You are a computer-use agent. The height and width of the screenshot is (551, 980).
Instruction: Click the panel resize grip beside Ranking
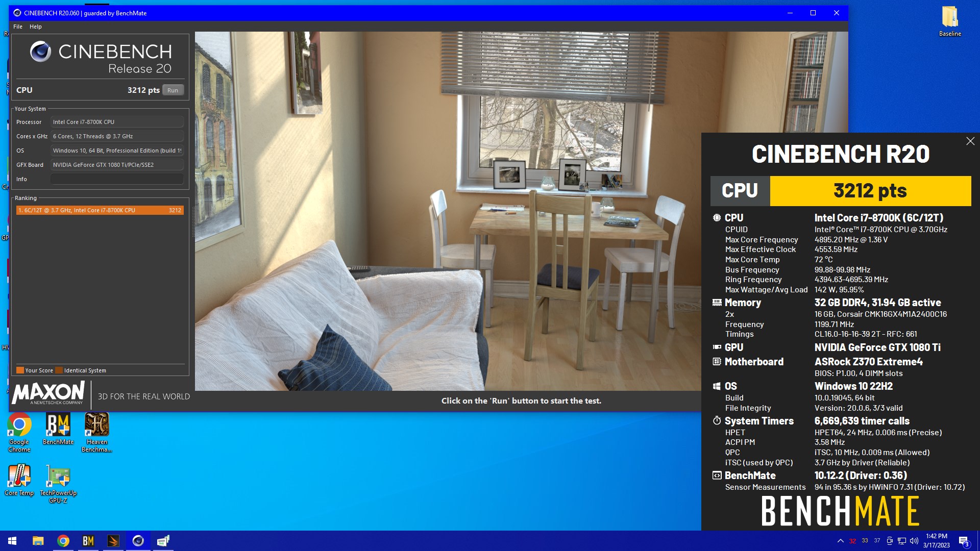193,222
